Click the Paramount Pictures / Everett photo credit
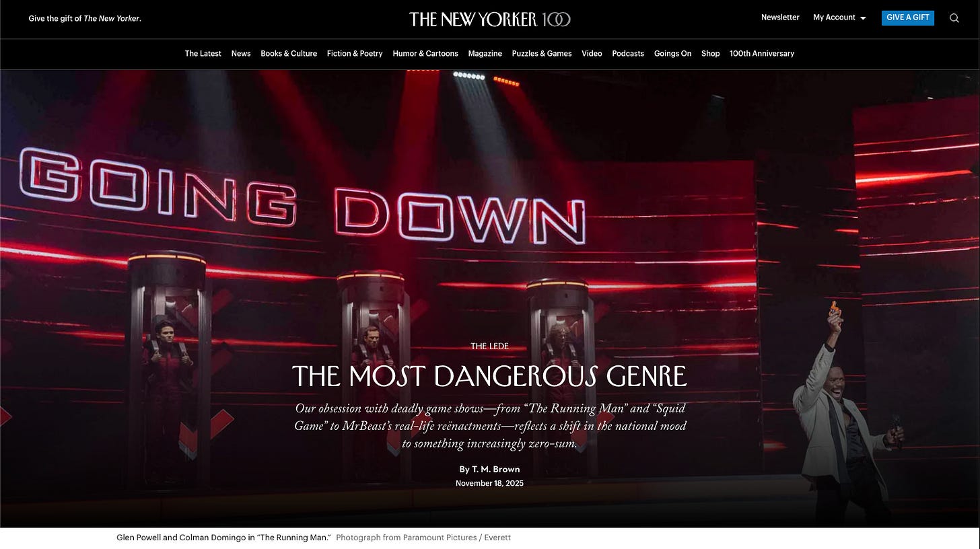 click(x=423, y=538)
